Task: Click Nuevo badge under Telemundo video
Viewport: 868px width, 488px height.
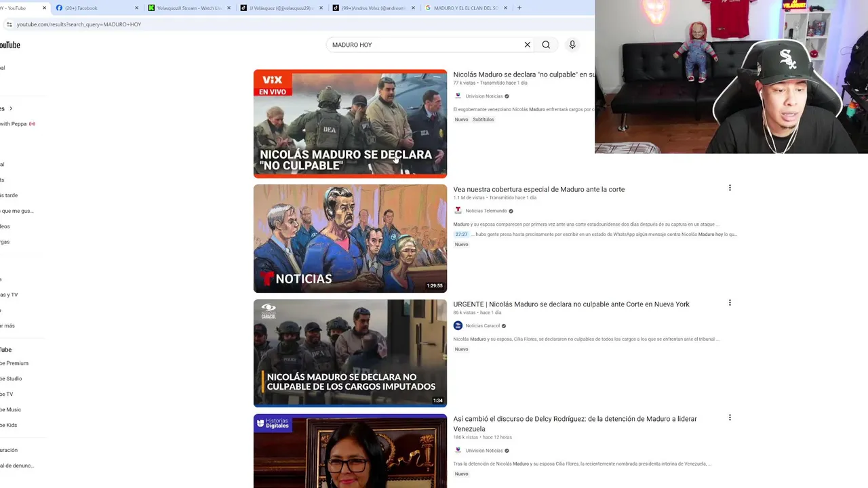Action: 462,244
